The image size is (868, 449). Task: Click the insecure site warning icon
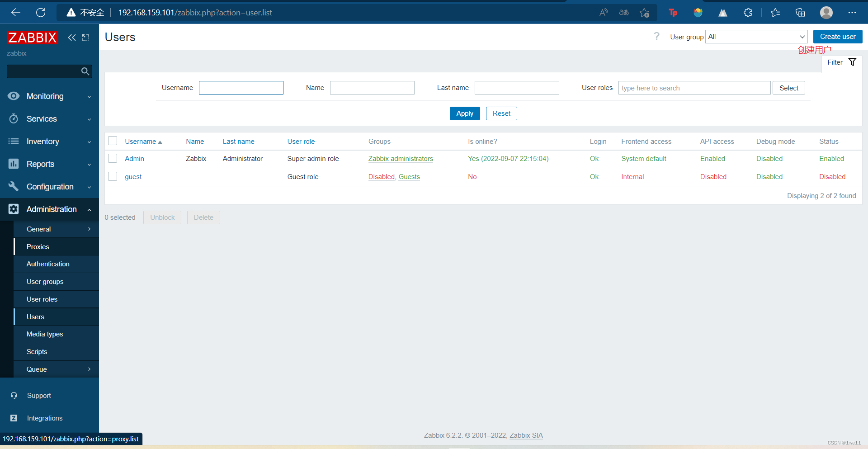[x=71, y=13]
